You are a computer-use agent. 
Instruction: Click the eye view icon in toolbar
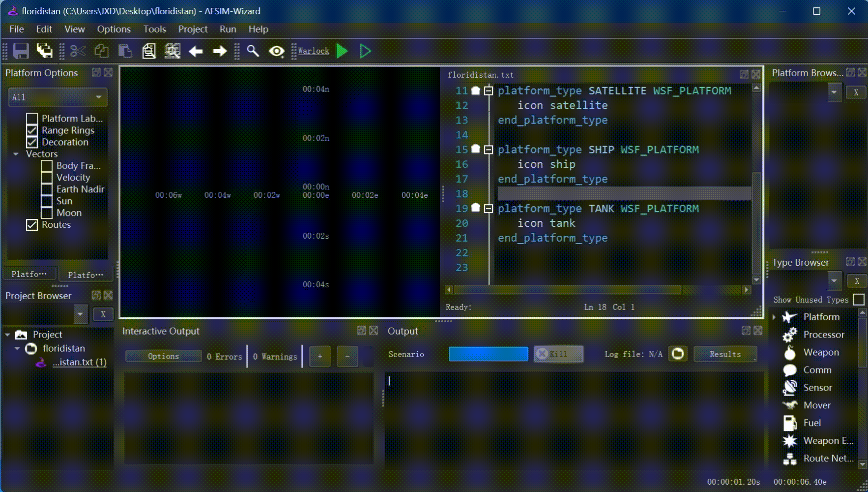[x=277, y=51]
